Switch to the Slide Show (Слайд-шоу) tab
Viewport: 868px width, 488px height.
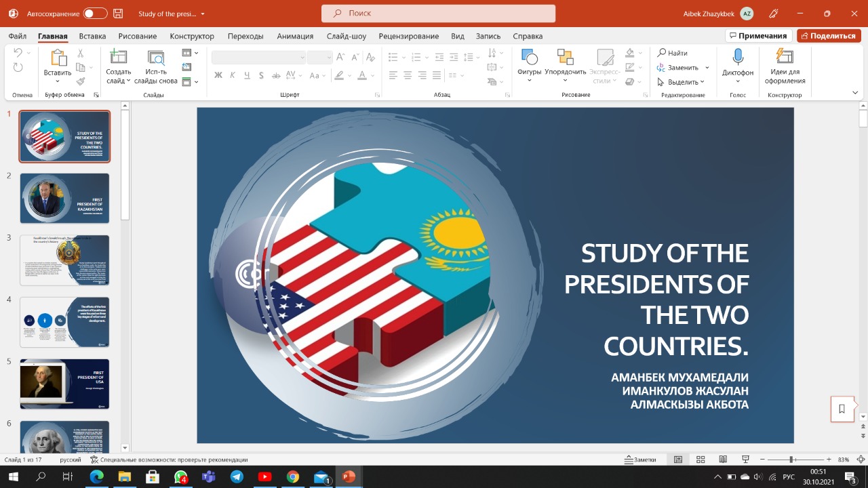347,36
